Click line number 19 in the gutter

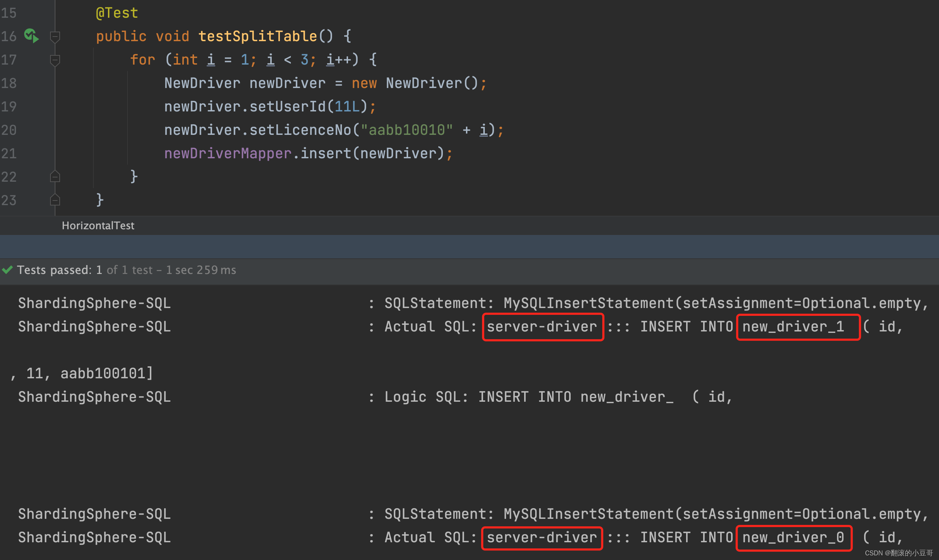(x=9, y=107)
